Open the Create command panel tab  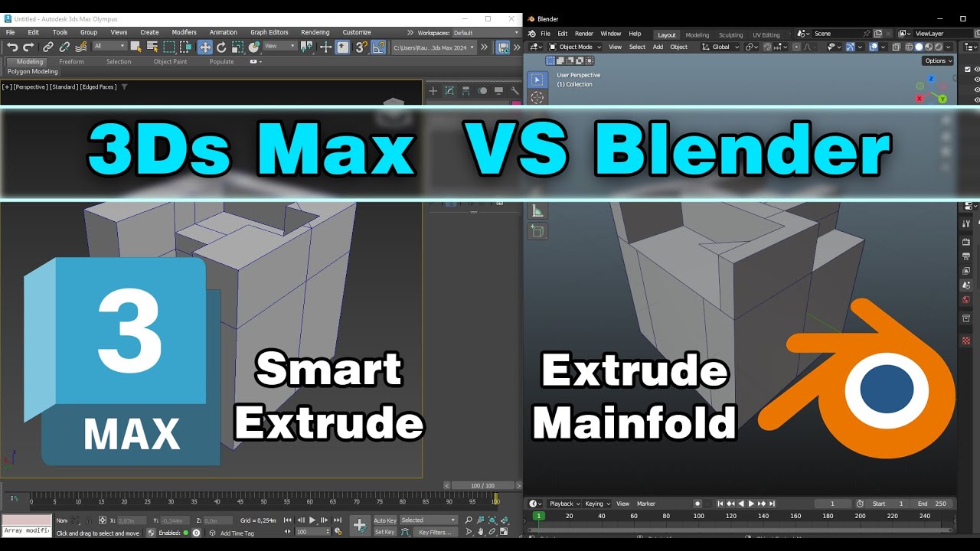tap(433, 91)
